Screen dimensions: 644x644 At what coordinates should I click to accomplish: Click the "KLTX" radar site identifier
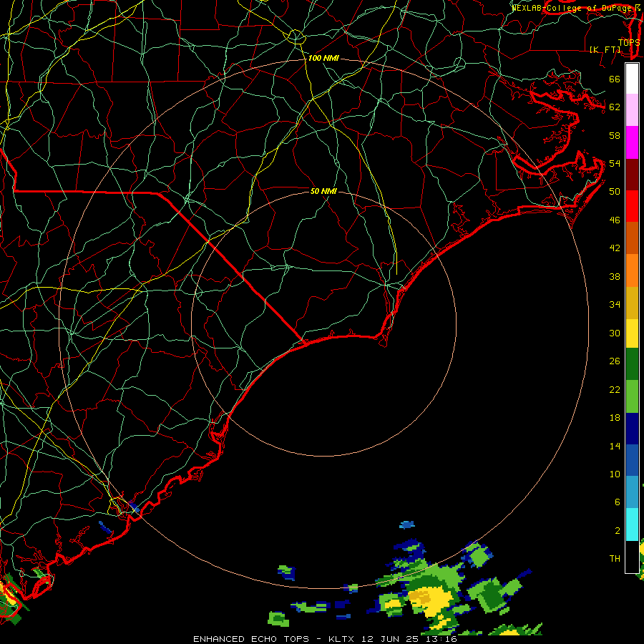pyautogui.click(x=343, y=639)
